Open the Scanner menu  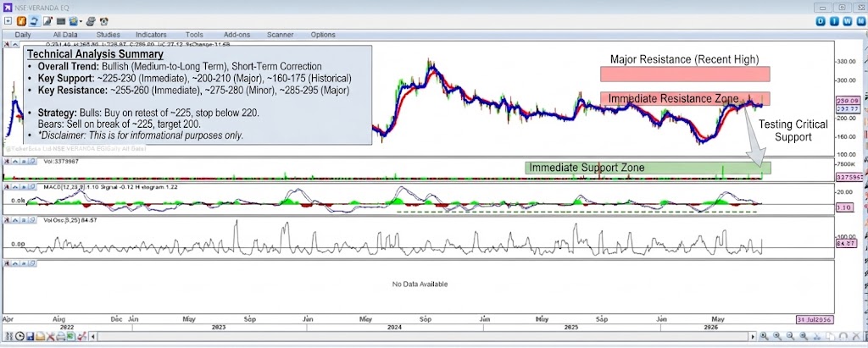point(280,35)
